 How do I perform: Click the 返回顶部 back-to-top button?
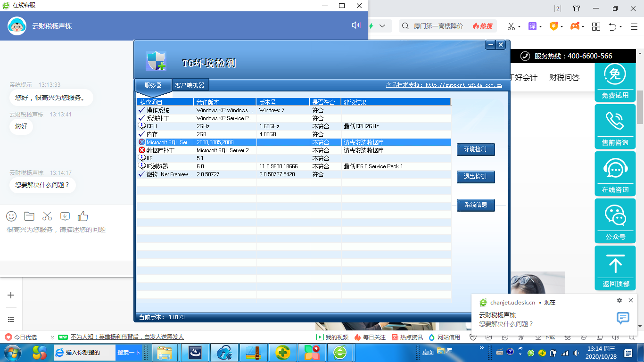tap(615, 268)
